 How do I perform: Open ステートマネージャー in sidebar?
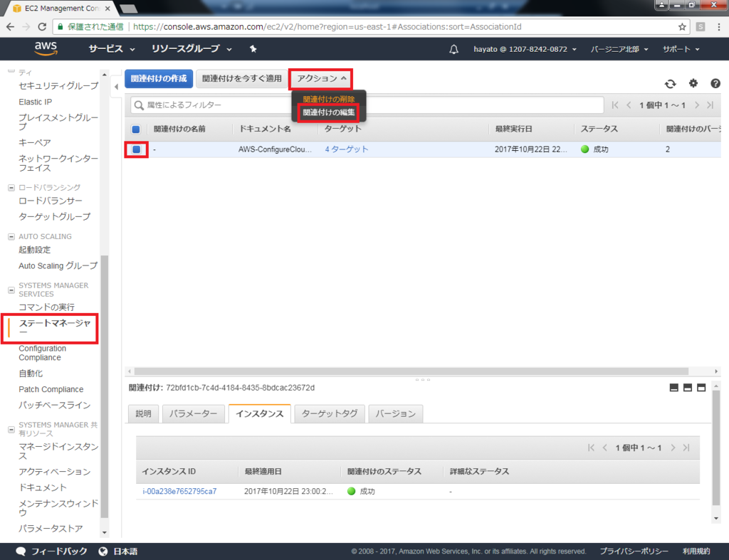(x=54, y=327)
